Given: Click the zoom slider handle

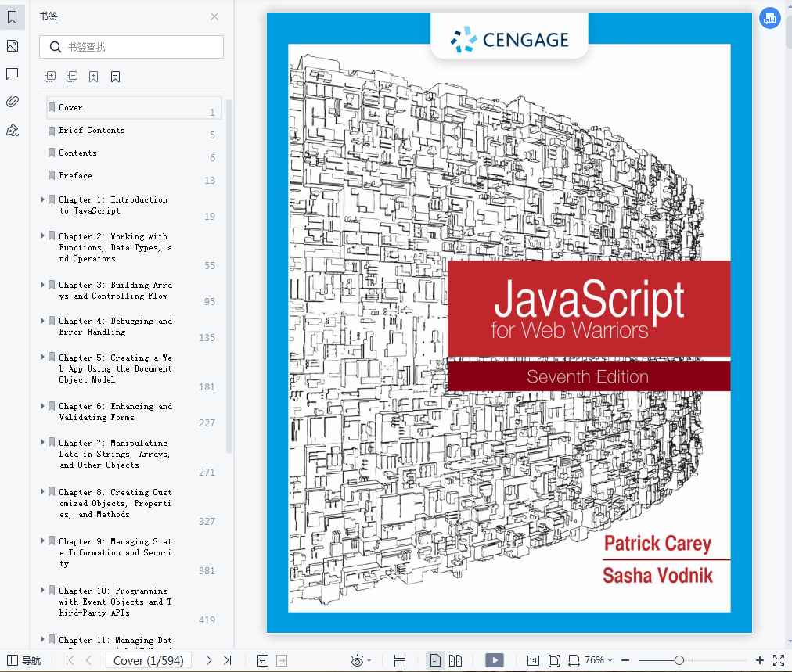Looking at the screenshot, I should coord(679,660).
